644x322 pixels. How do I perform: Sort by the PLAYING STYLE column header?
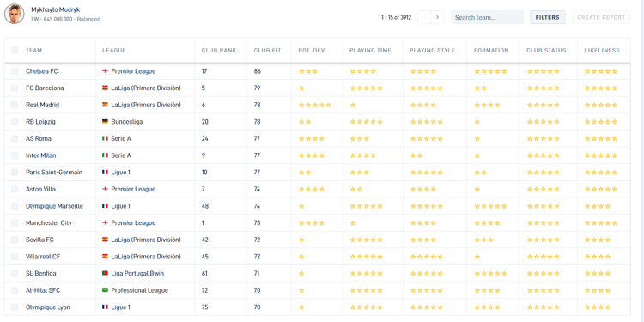(432, 50)
